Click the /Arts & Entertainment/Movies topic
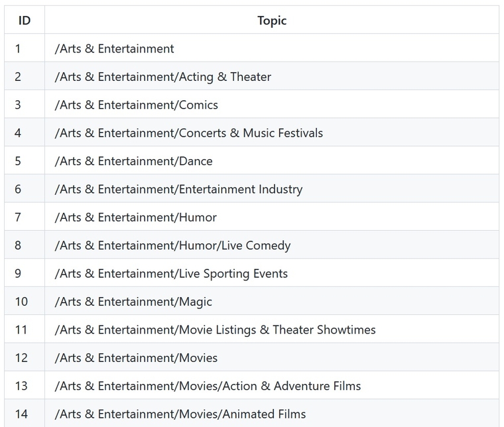This screenshot has height=427, width=504. pos(136,358)
